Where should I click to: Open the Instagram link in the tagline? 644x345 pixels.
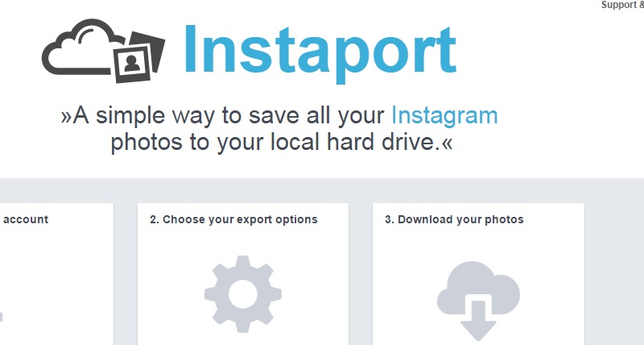444,115
